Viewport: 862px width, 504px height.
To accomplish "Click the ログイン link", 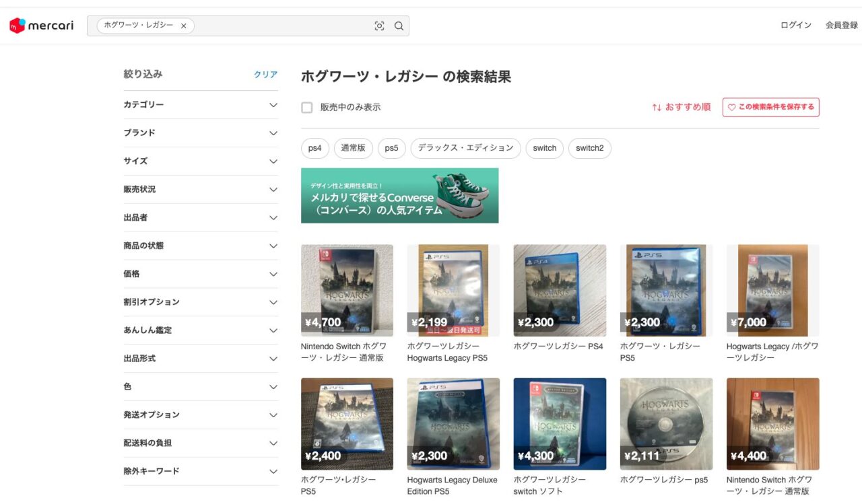I will coord(795,26).
